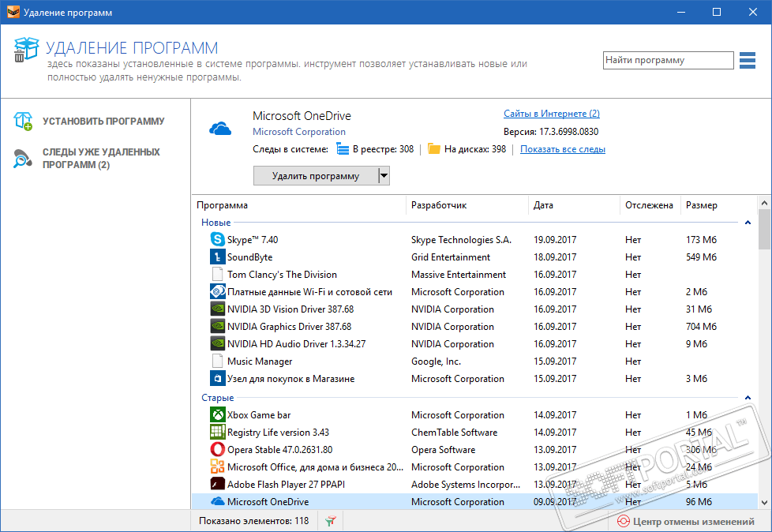This screenshot has width=772, height=532.
Task: Open Установить программу in sidebar
Action: [103, 121]
